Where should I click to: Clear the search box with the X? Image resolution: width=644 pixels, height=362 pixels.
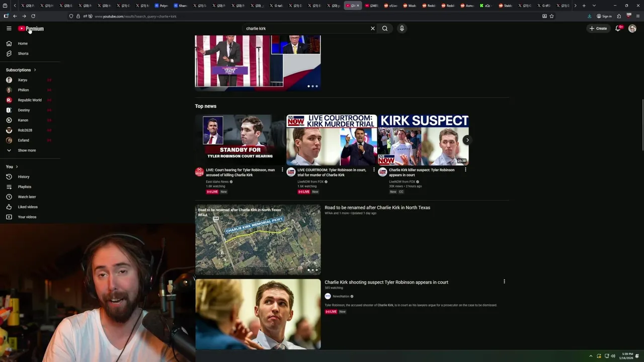point(373,29)
